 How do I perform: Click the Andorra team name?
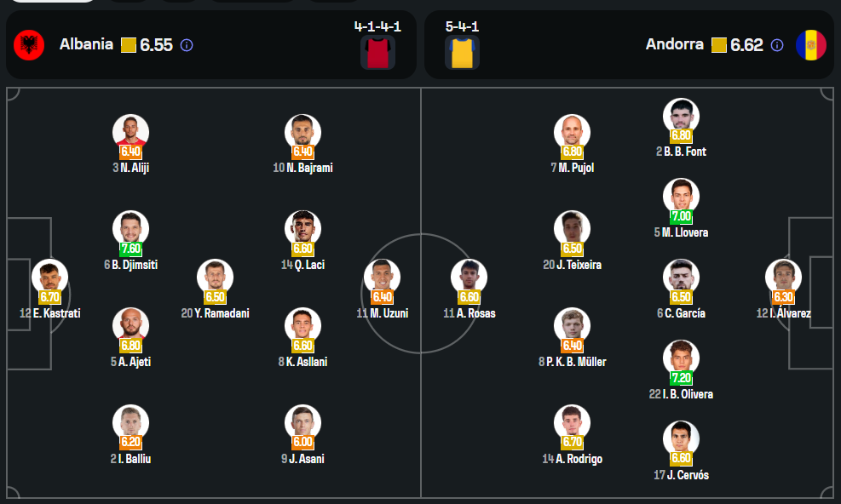[x=675, y=44]
